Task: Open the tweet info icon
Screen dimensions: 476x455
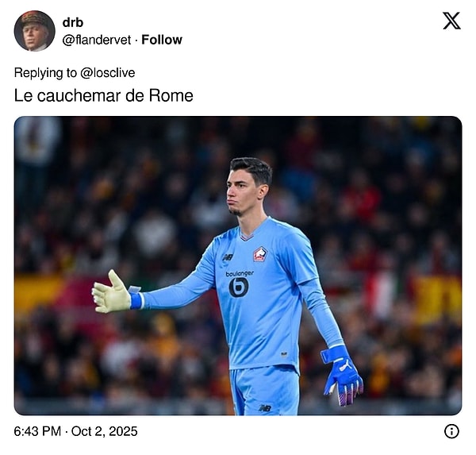Action: click(451, 432)
